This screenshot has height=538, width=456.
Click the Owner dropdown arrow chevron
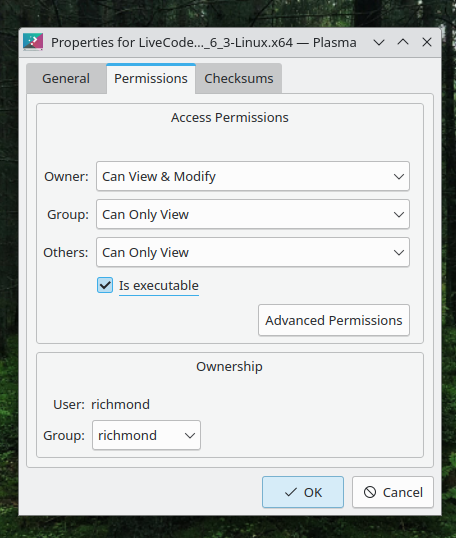[x=399, y=177]
